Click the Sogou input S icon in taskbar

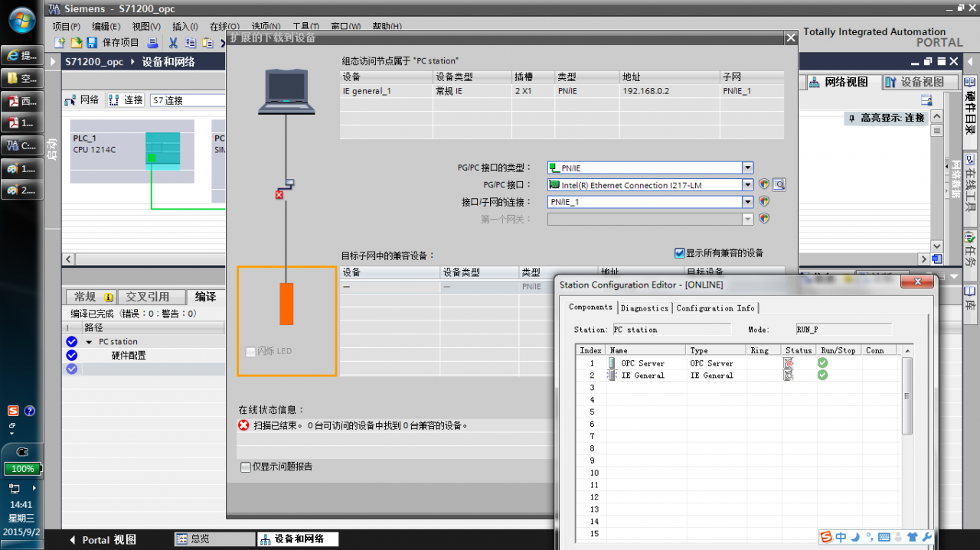(x=13, y=411)
